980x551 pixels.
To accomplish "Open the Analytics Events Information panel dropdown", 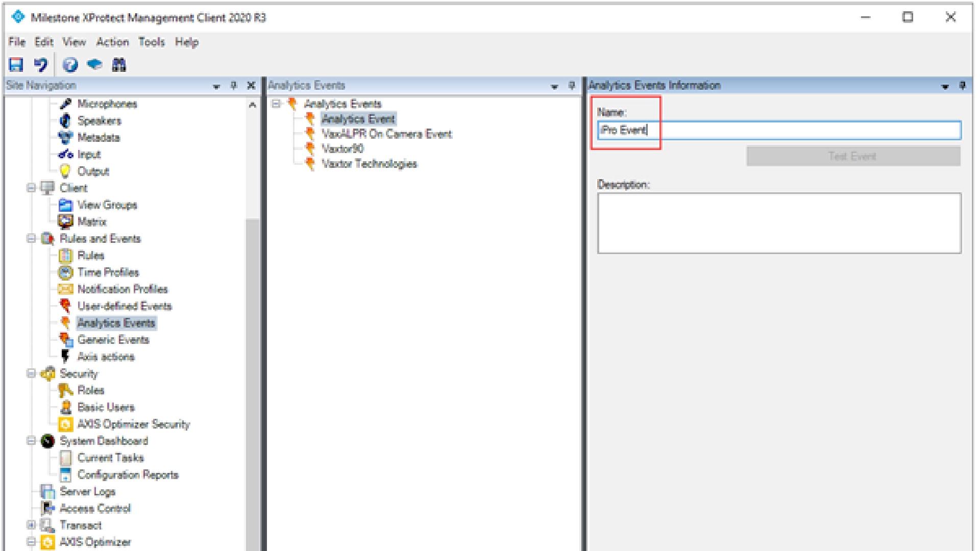I will 946,86.
